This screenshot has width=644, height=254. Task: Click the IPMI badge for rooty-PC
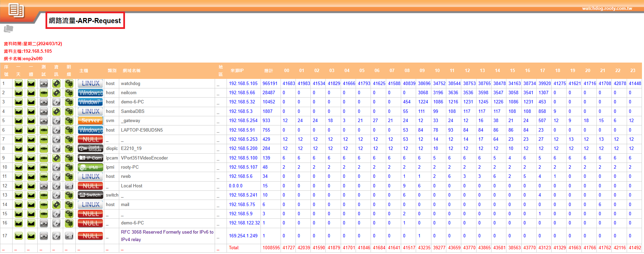pos(90,167)
